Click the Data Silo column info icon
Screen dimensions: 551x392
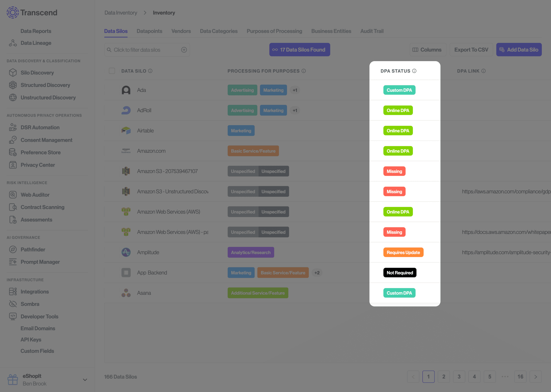pos(150,71)
